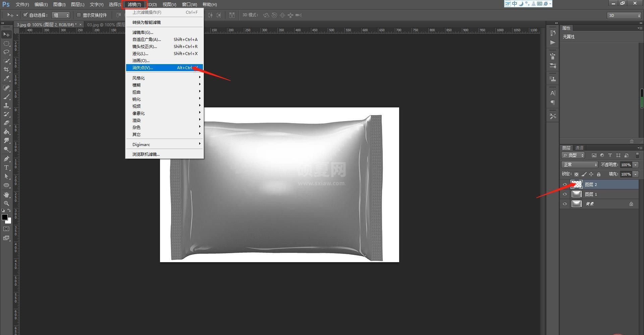The image size is (644, 335).
Task: Open the 文件(F) menu
Action: (22, 4)
